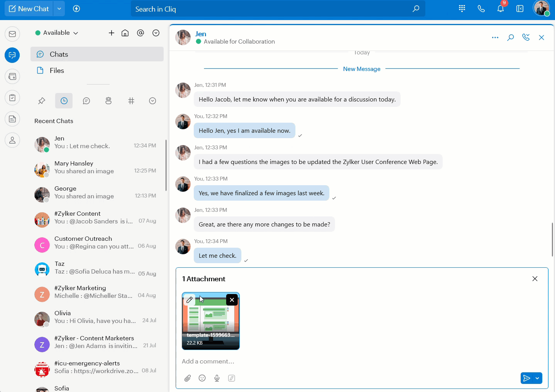
Task: Click the New Chat button
Action: point(29,9)
